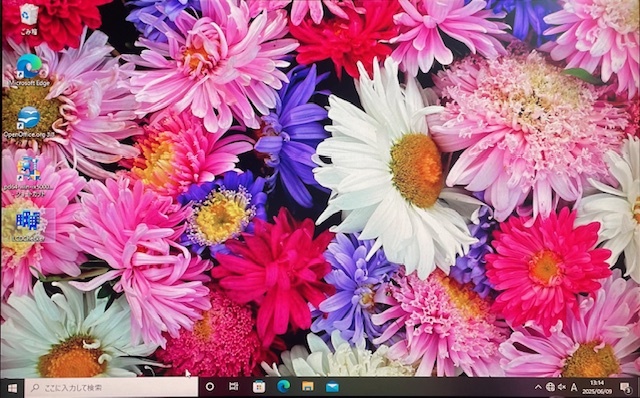Select the Microsoft Edge desktop shortcut
Image resolution: width=640 pixels, height=398 pixels.
coord(29,70)
